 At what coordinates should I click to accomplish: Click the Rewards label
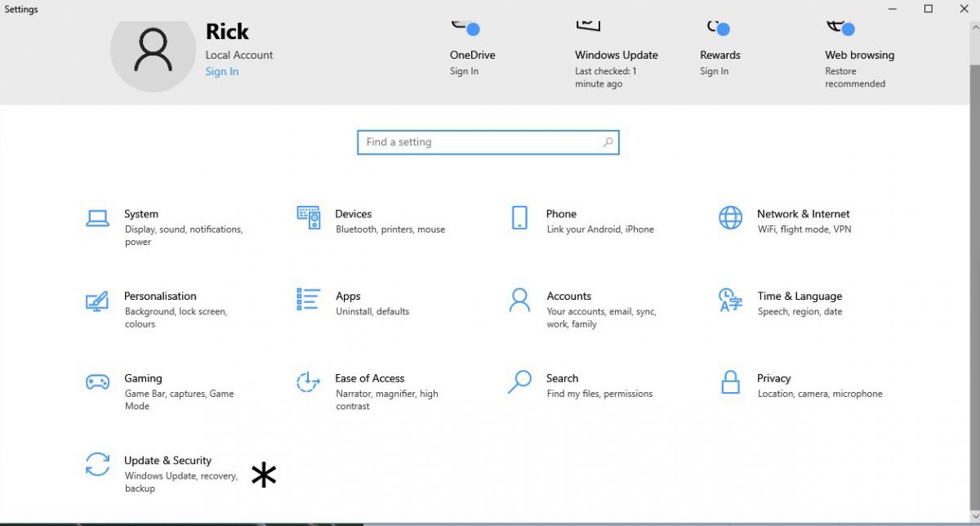pyautogui.click(x=720, y=56)
